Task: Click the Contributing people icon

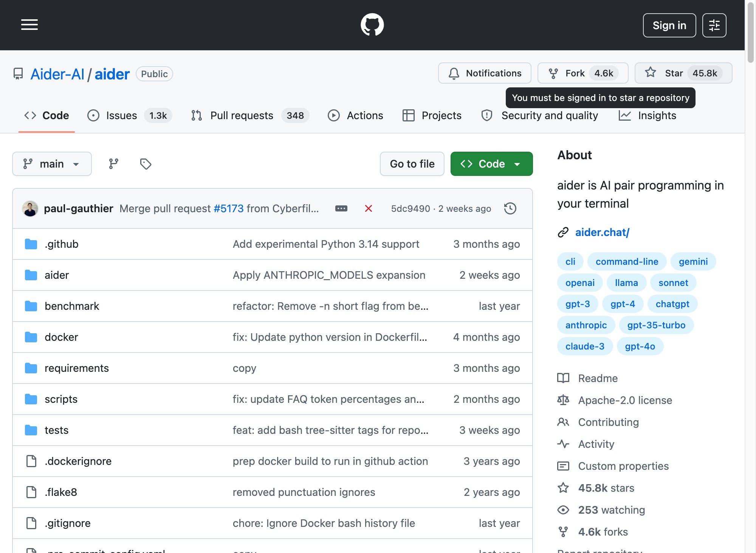Action: 563,422
